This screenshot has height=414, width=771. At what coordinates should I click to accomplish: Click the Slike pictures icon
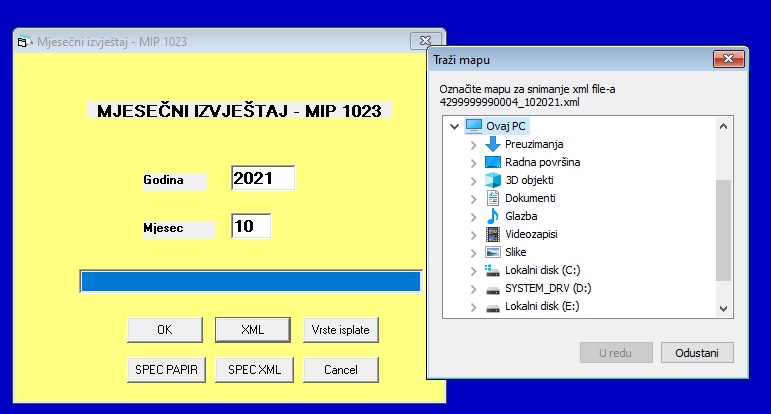pos(492,252)
